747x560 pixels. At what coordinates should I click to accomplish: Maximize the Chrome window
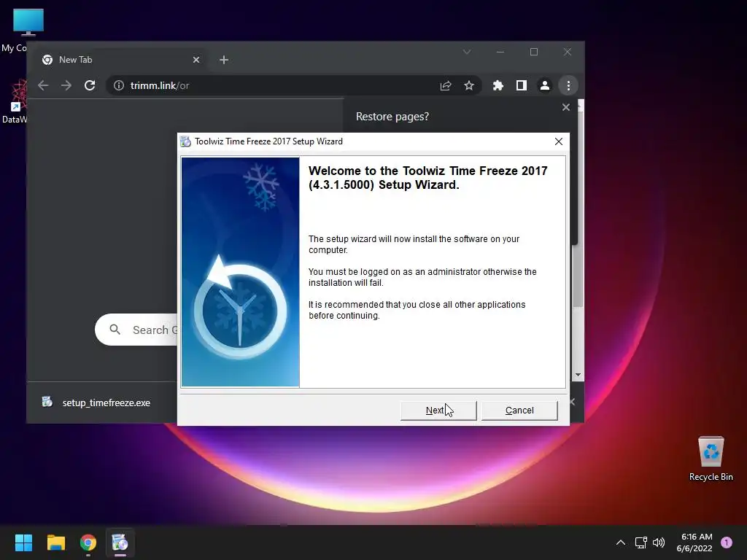point(534,52)
